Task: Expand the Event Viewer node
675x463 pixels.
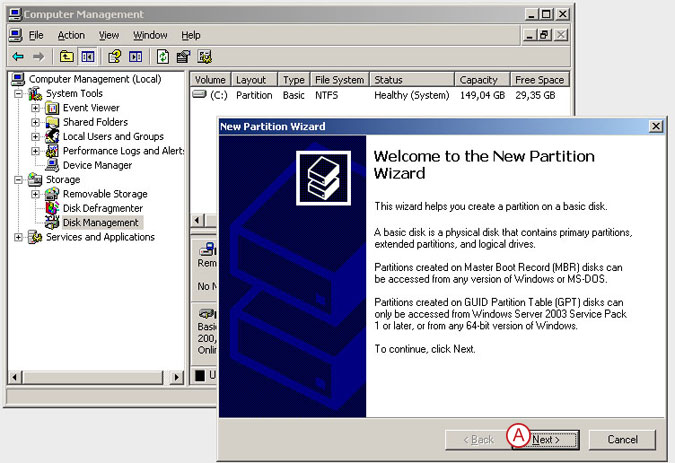Action: 35,108
